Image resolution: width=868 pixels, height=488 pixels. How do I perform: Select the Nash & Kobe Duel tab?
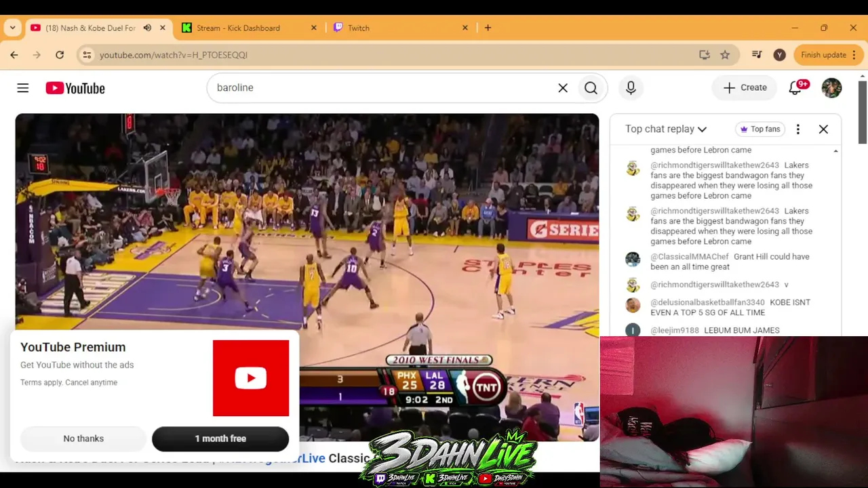point(98,28)
